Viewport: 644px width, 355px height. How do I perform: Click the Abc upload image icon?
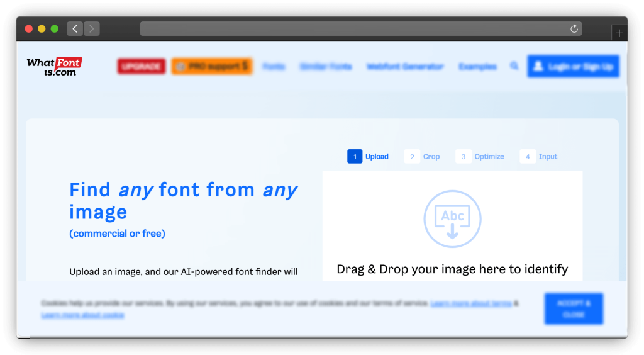pyautogui.click(x=452, y=219)
